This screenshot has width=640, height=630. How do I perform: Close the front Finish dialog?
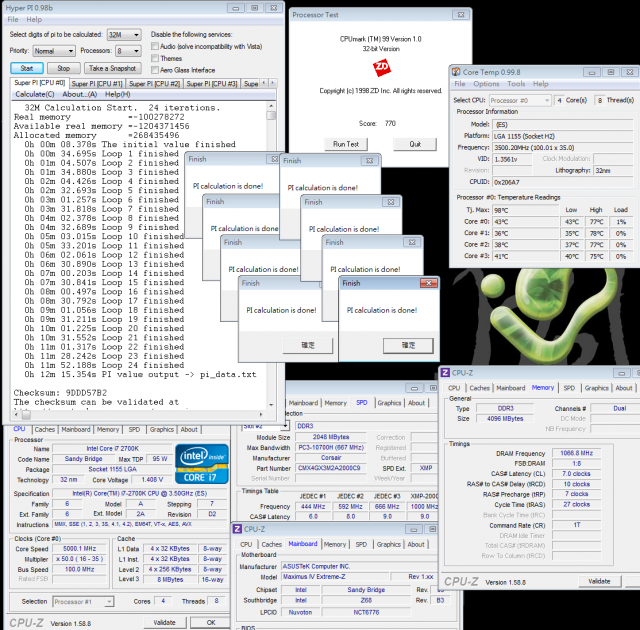429,283
